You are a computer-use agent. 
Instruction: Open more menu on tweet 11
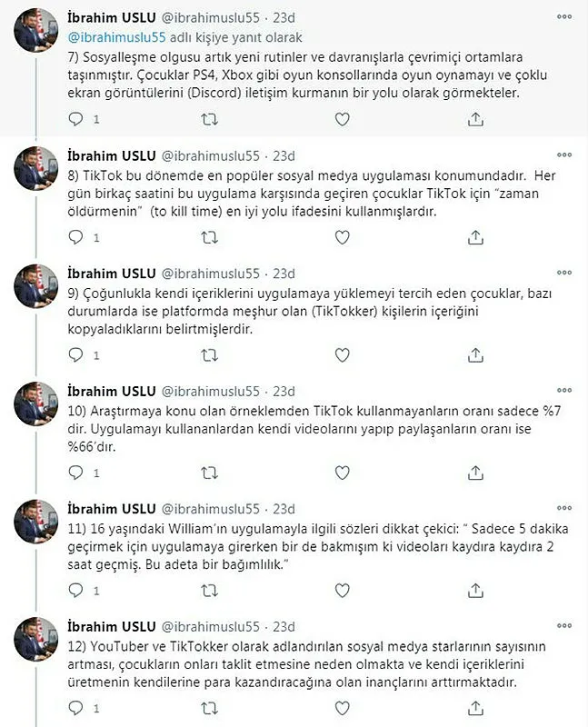click(564, 510)
